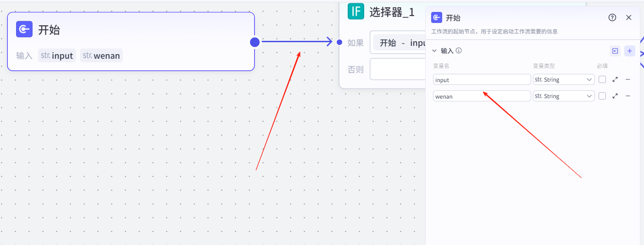Close the 开始 settings panel

coord(629,17)
